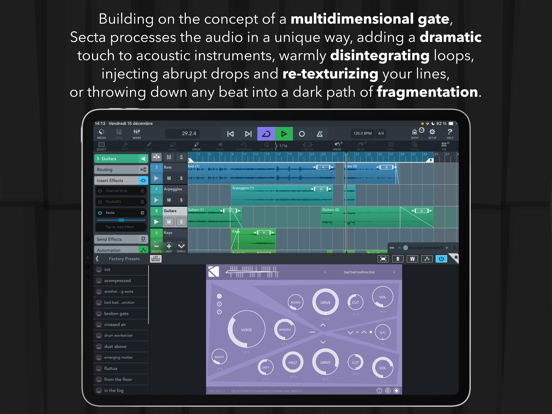This screenshot has width=552, height=414.
Task: Toggle the W write automation button
Action: click(412, 259)
